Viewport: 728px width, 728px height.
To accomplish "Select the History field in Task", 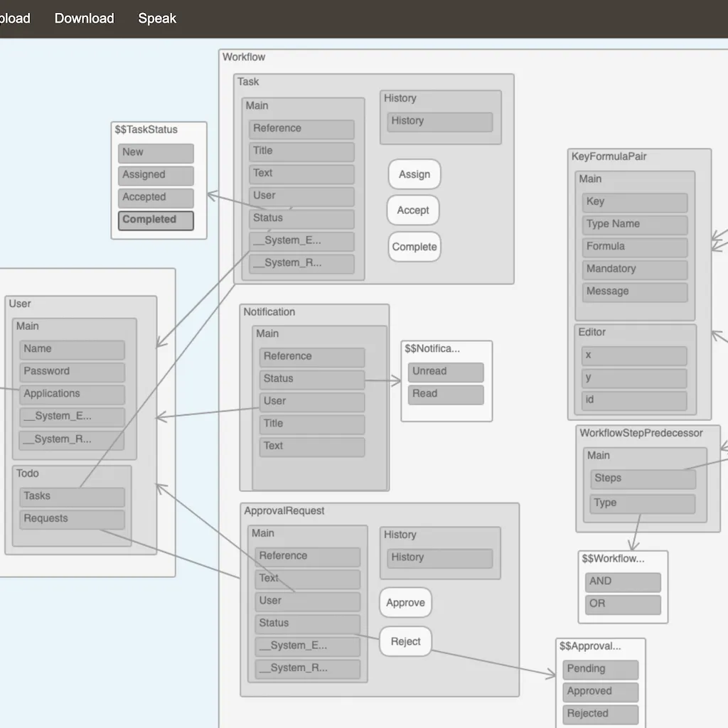I will [439, 122].
